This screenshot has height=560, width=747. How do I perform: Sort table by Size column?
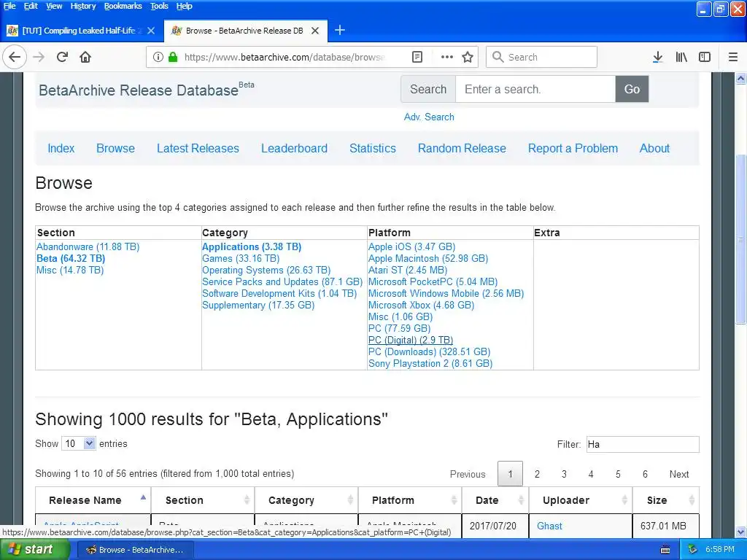(666, 500)
